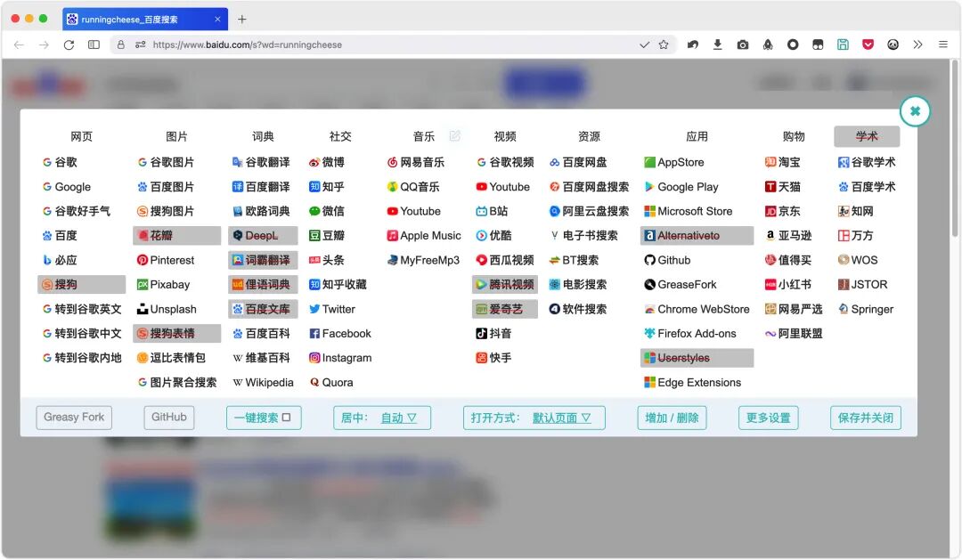Toggle the disabled Userstyles entry
Image resolution: width=962 pixels, height=560 pixels.
pyautogui.click(x=697, y=358)
